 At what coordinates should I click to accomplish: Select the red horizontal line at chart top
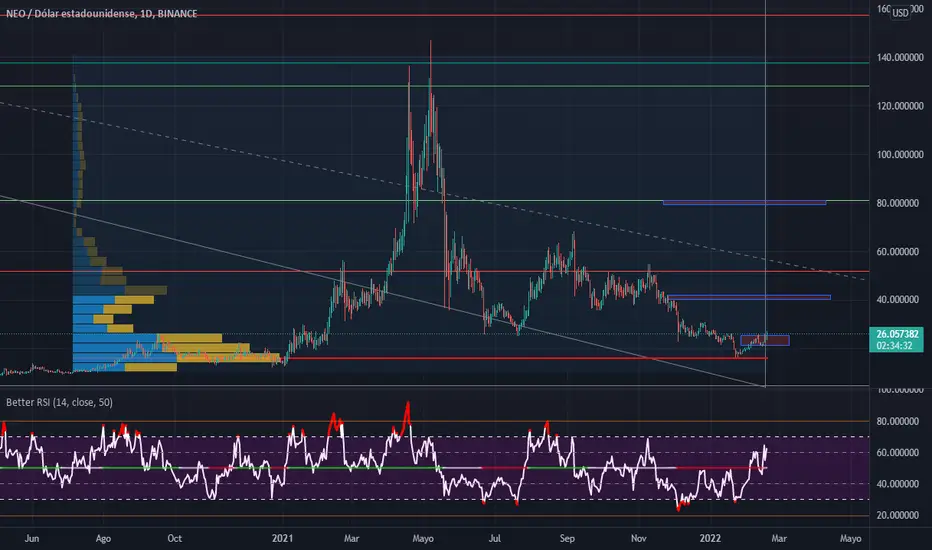click(434, 15)
